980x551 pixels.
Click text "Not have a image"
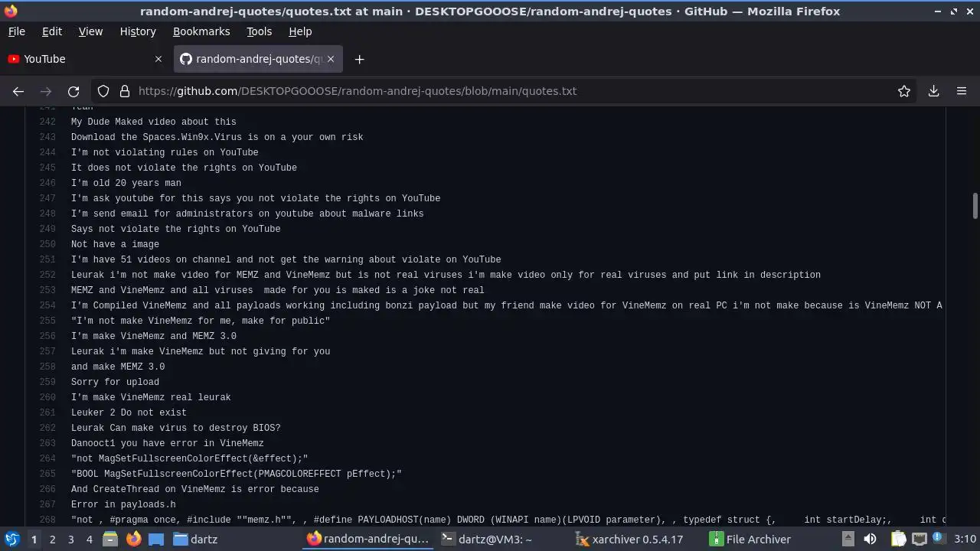[x=115, y=244]
